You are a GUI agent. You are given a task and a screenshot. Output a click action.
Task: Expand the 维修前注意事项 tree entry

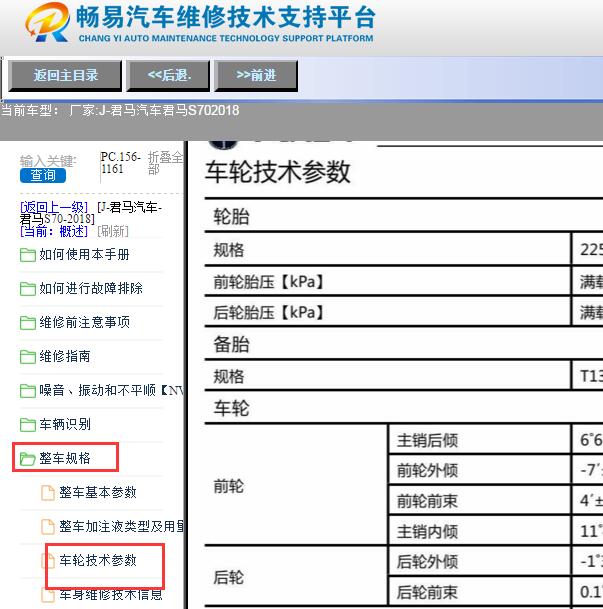click(84, 322)
